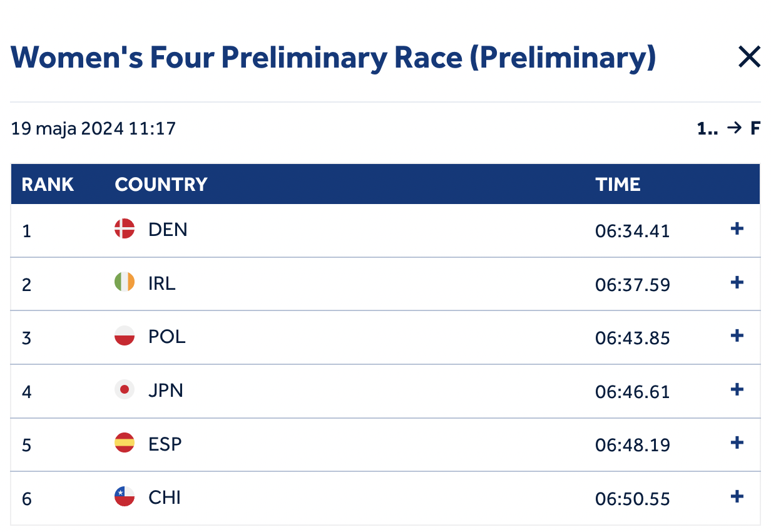
Task: Click the Ireland flag icon
Action: coord(125,283)
